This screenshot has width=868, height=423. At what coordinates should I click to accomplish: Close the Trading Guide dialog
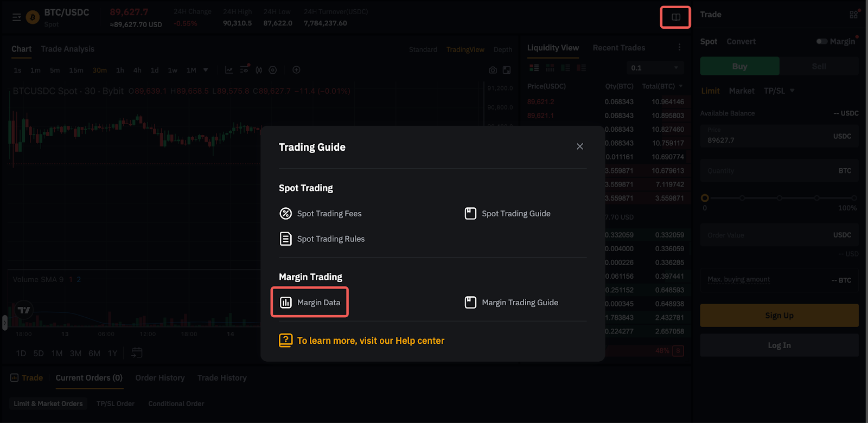[x=579, y=146]
